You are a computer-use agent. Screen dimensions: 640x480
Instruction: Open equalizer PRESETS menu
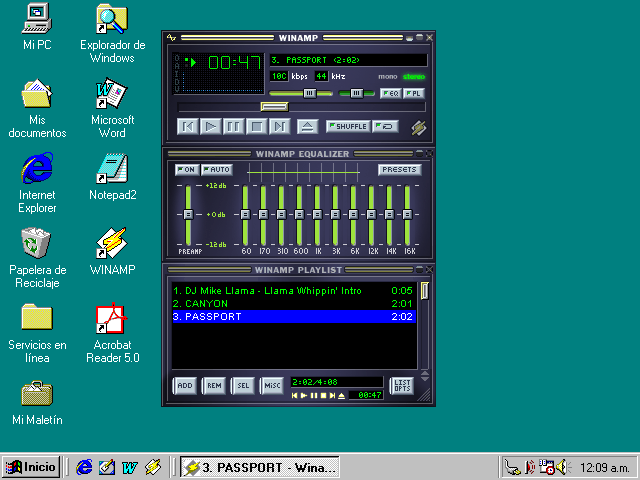click(x=400, y=169)
